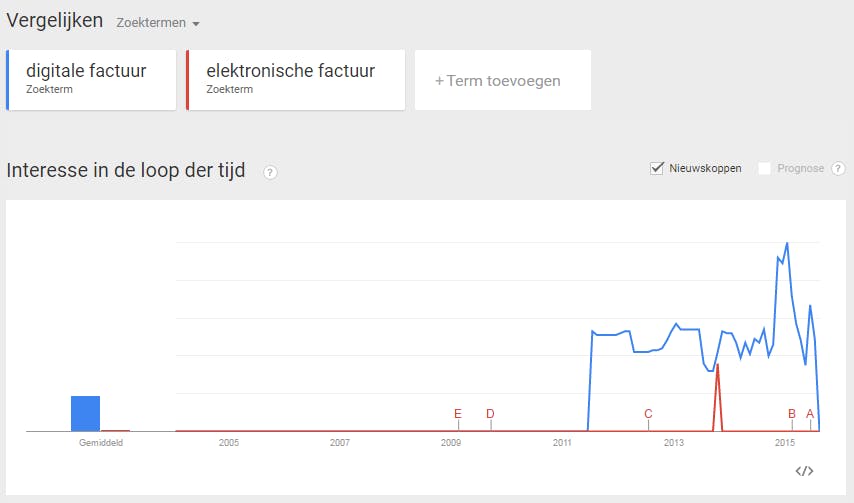The image size is (854, 503).
Task: Uncheck the Nieuwskoppen checkbox
Action: 657,168
